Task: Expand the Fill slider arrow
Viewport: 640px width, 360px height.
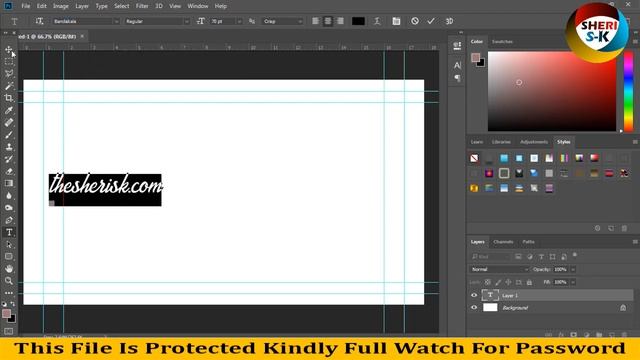Action: 573,282
